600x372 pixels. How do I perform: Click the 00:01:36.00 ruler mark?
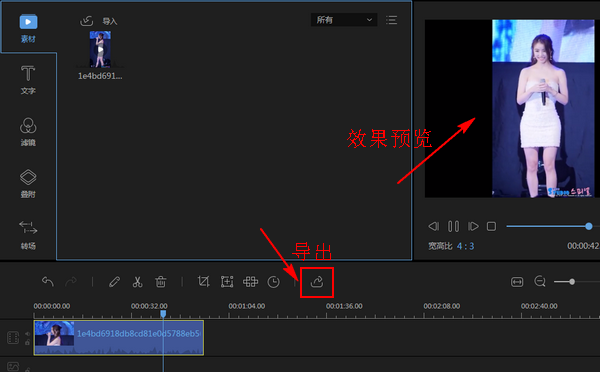click(344, 306)
